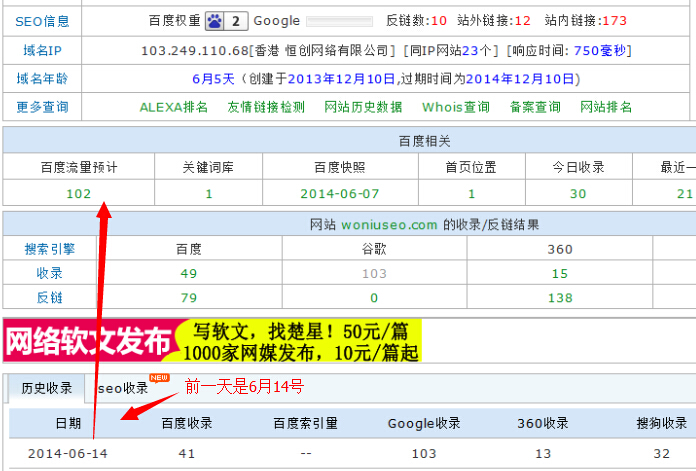Click the Baidu traffic estimate value 102

[x=79, y=194]
